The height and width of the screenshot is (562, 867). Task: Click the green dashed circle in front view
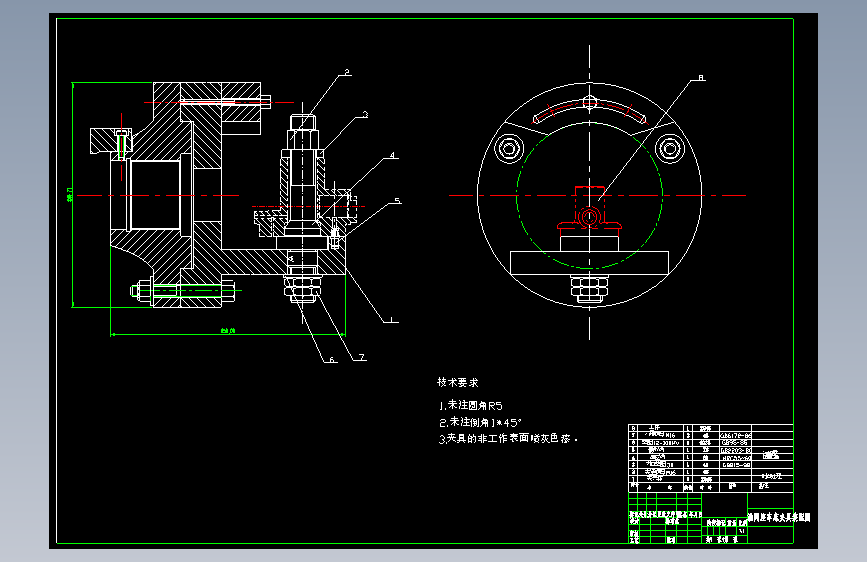[589, 195]
